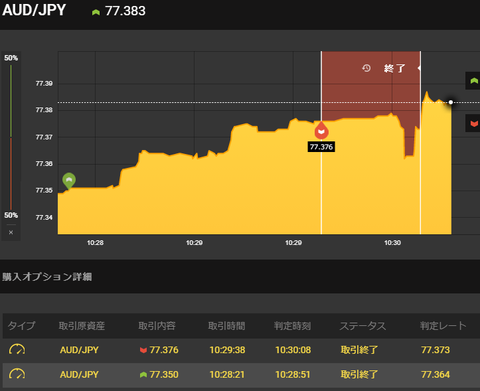The width and height of the screenshot is (480, 391).
Task: Click the 10:30 time axis label
Action: [393, 243]
